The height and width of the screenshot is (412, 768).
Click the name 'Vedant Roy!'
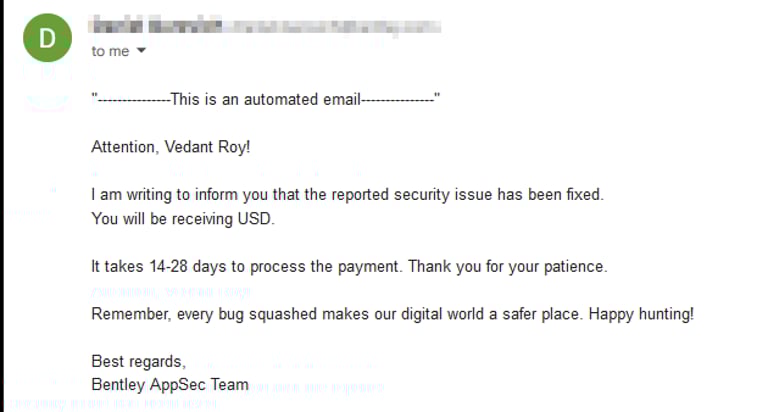click(x=207, y=147)
